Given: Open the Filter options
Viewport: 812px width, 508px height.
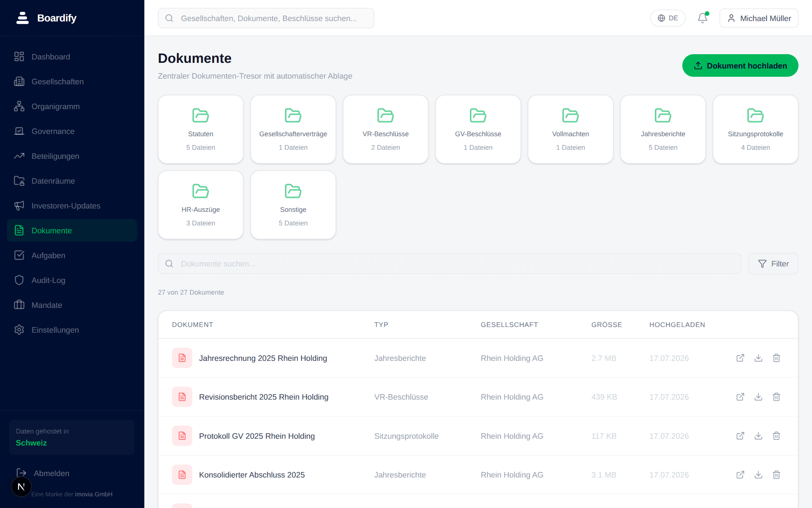Looking at the screenshot, I should 773,264.
